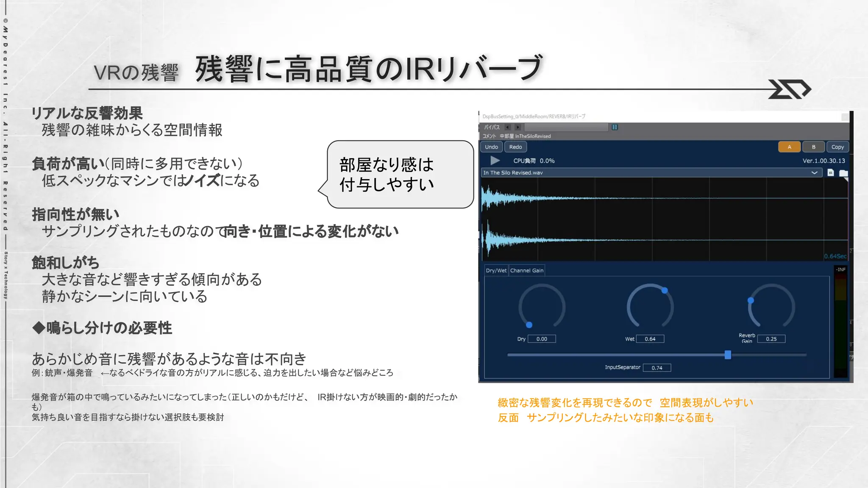This screenshot has width=868, height=488.
Task: Click the heading 指向性が無い
Action: [x=75, y=214]
